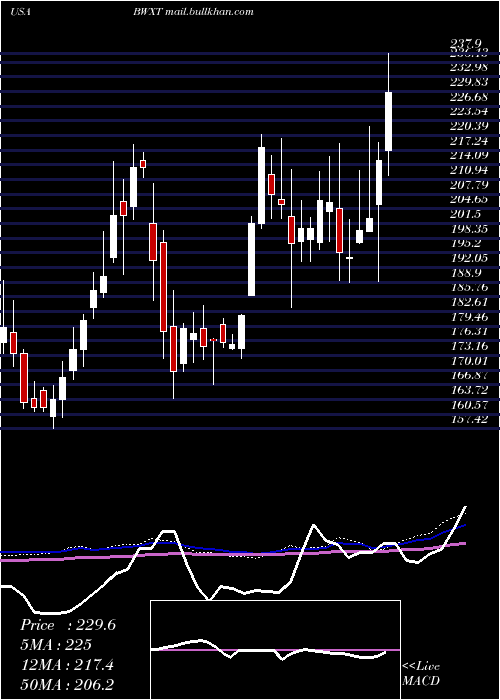
Task: Click the 'USA' label at top left
Action: click(x=20, y=12)
